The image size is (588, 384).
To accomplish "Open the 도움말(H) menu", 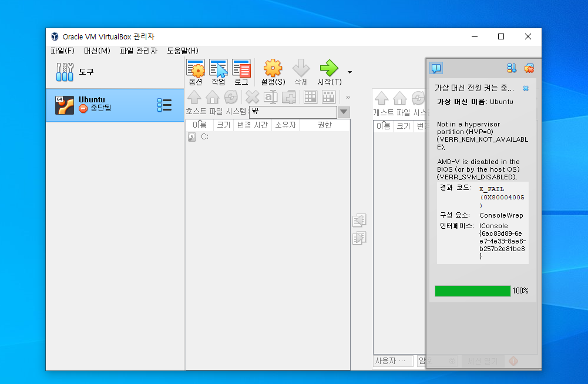I will pyautogui.click(x=183, y=51).
